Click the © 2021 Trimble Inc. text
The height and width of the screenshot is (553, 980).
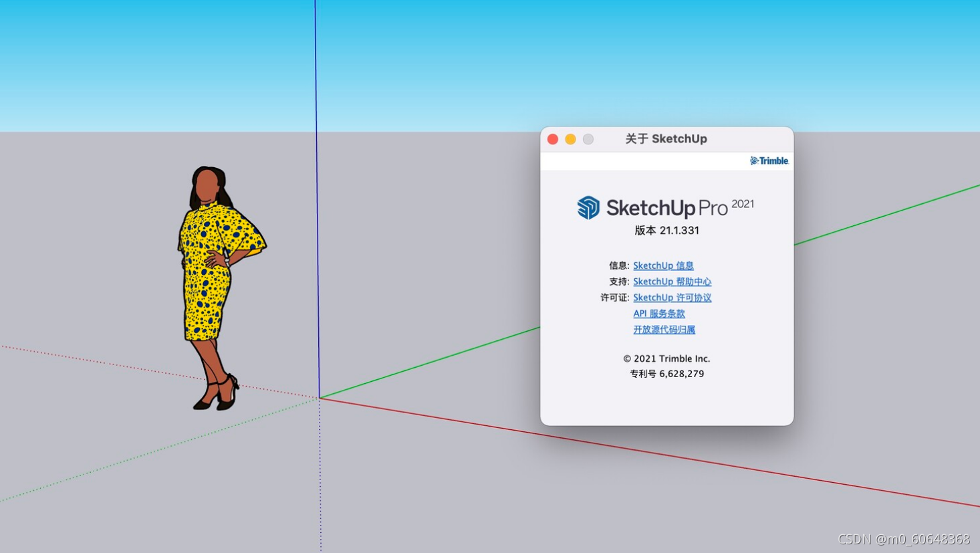666,358
